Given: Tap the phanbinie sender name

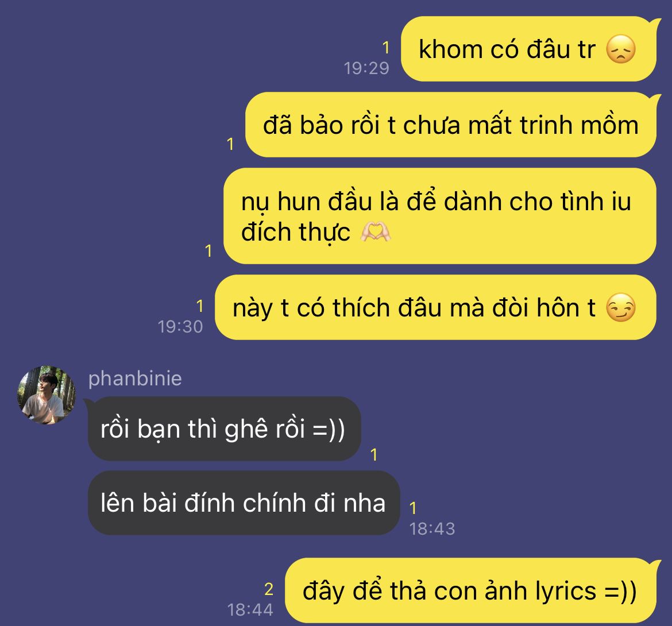Looking at the screenshot, I should pos(135,379).
